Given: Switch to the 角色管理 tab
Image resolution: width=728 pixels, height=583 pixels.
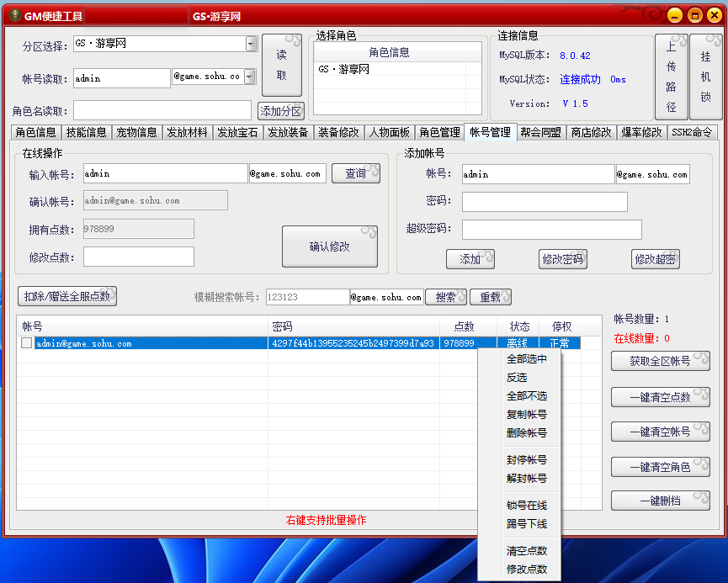Looking at the screenshot, I should coord(439,132).
